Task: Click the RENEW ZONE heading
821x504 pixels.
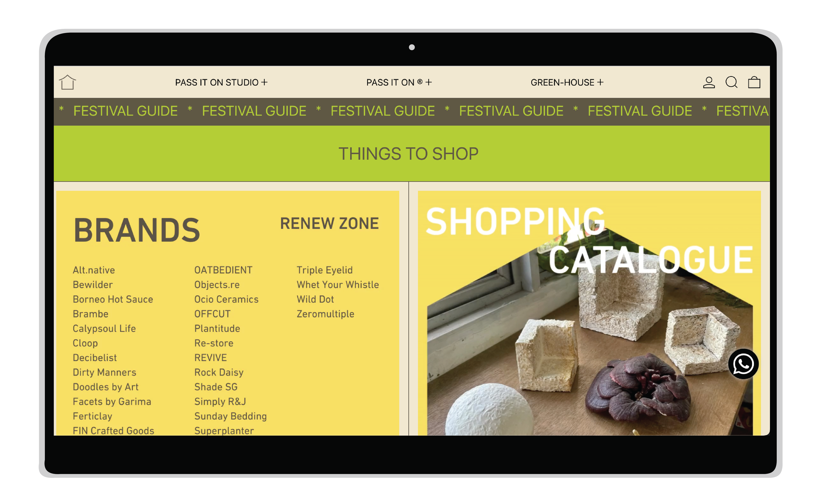Action: click(x=329, y=223)
